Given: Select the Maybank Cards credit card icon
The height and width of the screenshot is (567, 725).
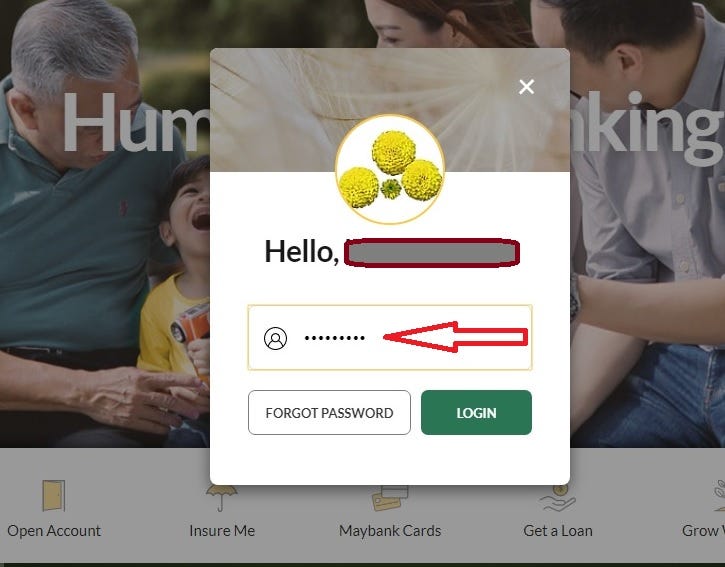Looking at the screenshot, I should pyautogui.click(x=390, y=498).
